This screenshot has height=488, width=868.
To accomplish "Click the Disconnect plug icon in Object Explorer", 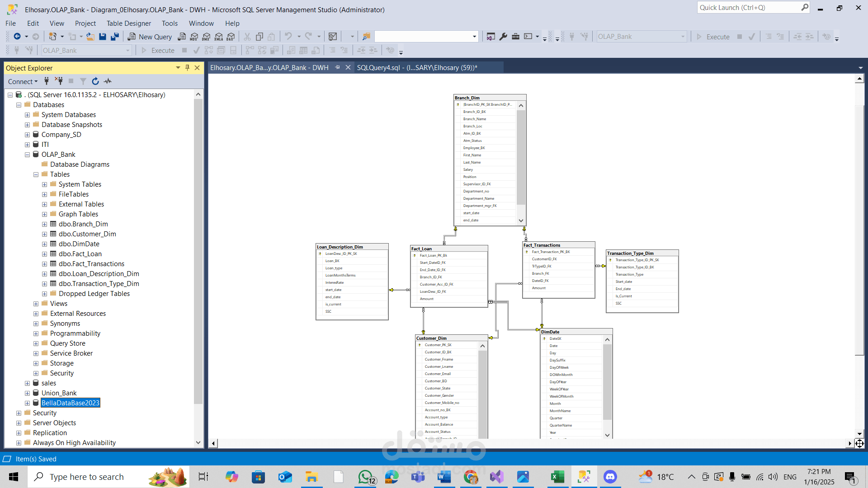I will coord(59,81).
